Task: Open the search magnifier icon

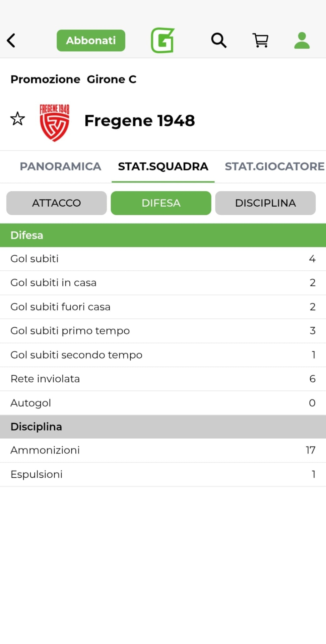Action: [x=219, y=41]
